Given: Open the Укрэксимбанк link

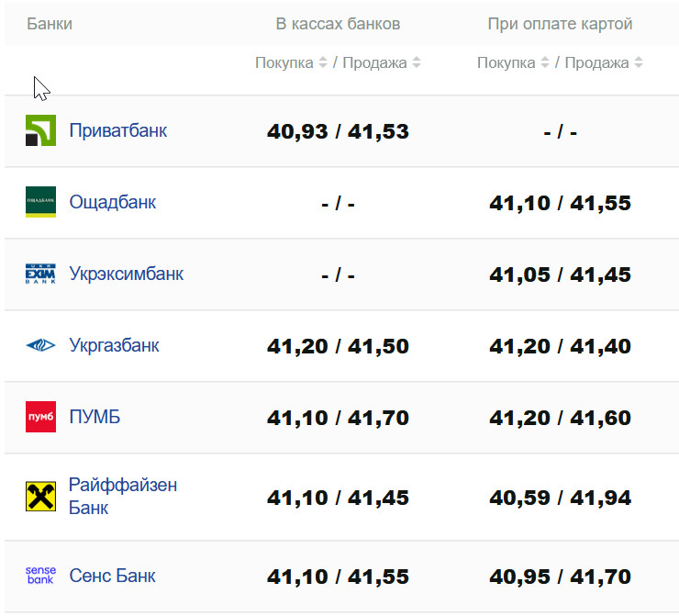Looking at the screenshot, I should [x=126, y=274].
